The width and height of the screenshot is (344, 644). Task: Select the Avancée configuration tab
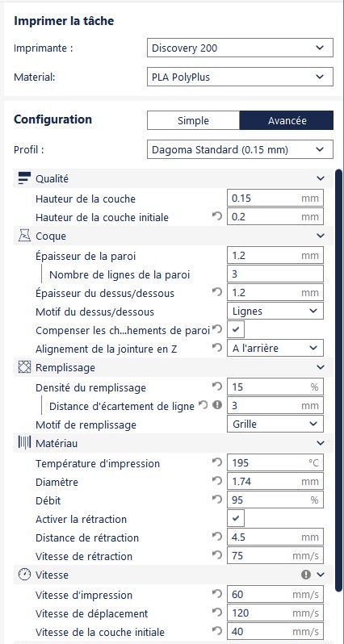coord(287,120)
